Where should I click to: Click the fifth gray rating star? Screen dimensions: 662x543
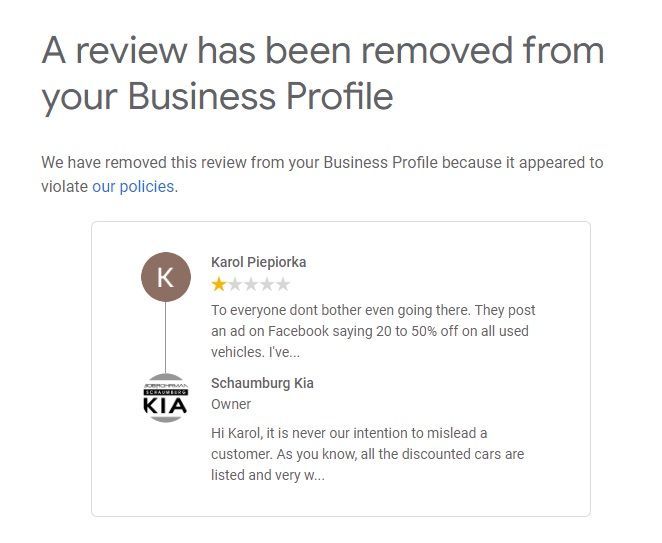tap(283, 285)
